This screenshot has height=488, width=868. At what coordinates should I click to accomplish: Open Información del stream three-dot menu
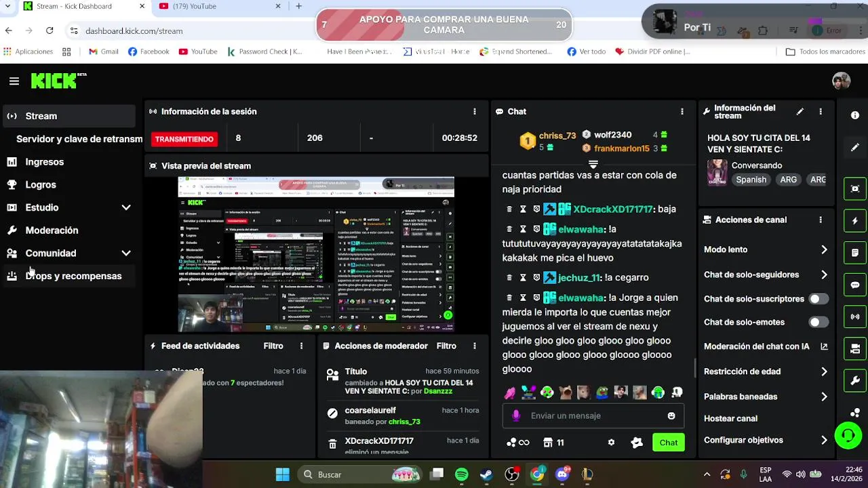[x=821, y=112]
